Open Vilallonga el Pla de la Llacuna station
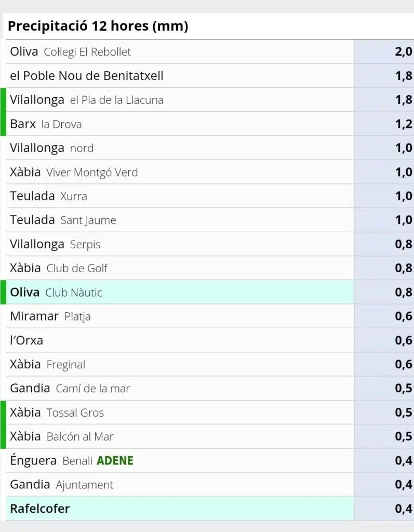The height and width of the screenshot is (532, 414). pyautogui.click(x=210, y=100)
